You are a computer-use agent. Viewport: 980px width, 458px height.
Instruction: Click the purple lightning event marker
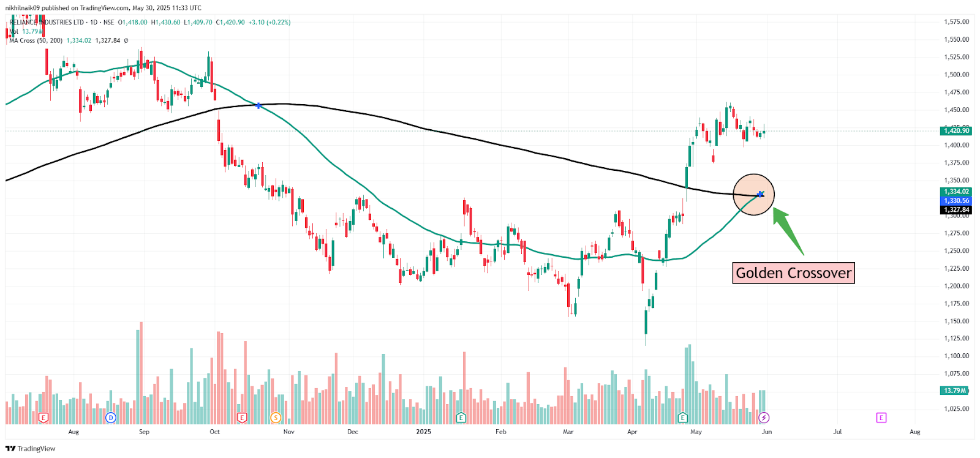(764, 418)
